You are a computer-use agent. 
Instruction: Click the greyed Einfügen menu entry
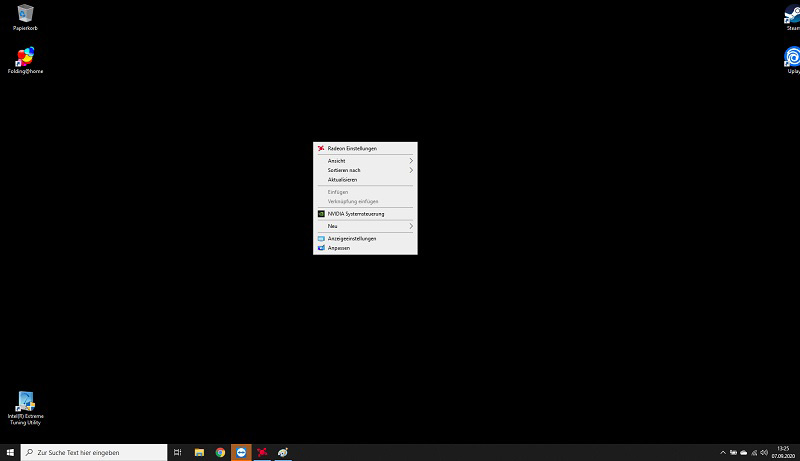[x=365, y=192]
